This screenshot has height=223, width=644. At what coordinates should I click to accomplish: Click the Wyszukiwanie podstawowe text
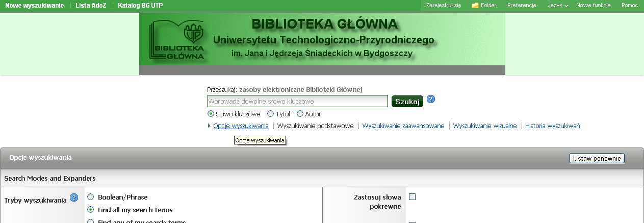[x=315, y=126]
